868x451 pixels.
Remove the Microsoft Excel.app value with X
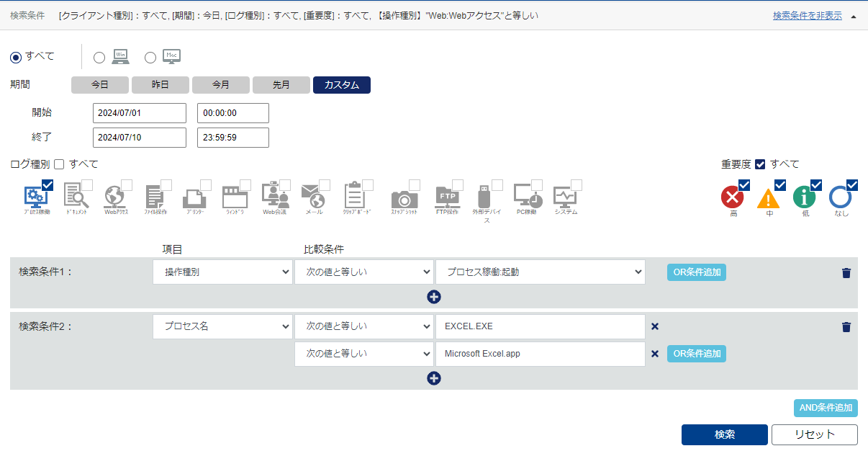click(655, 354)
